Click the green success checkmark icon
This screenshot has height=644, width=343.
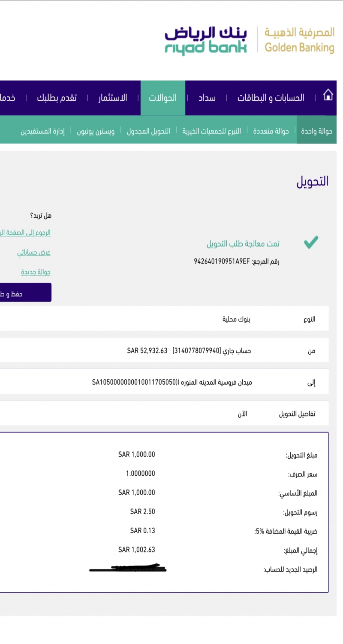[311, 243]
